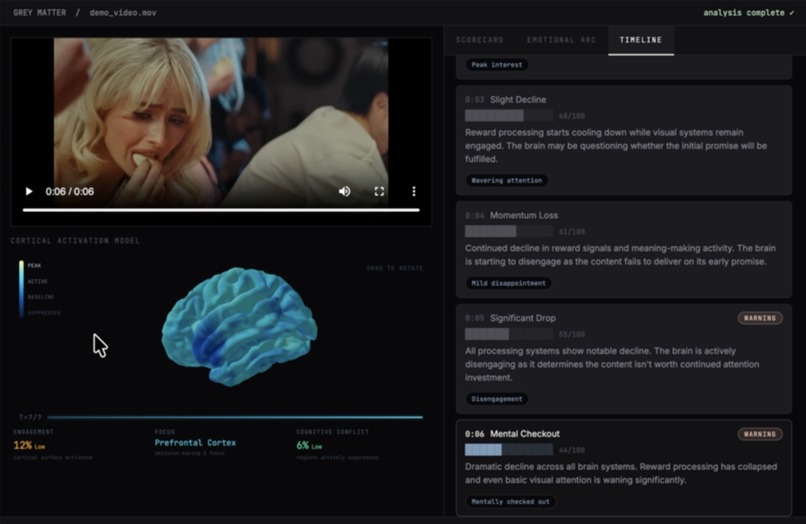Switch to the Scorecard tab
The height and width of the screenshot is (524, 806).
pyautogui.click(x=480, y=40)
